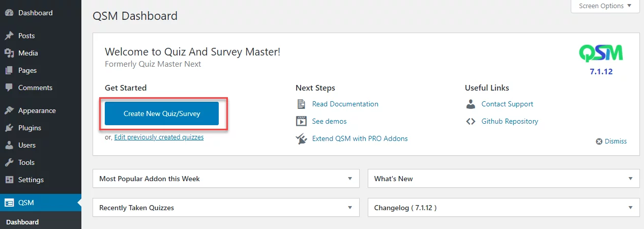Open the Read Documentation link
This screenshot has width=644, height=229.
point(345,104)
